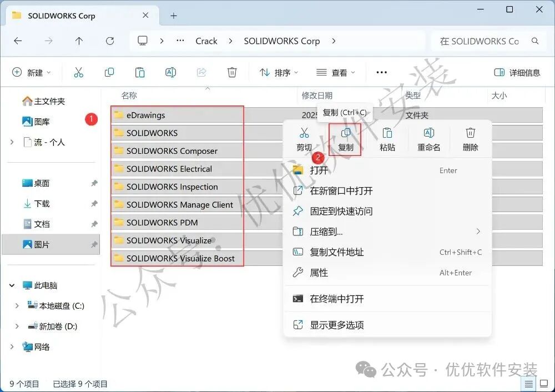555x392 pixels.
Task: Open 桌面 in sidebar
Action: 36,183
